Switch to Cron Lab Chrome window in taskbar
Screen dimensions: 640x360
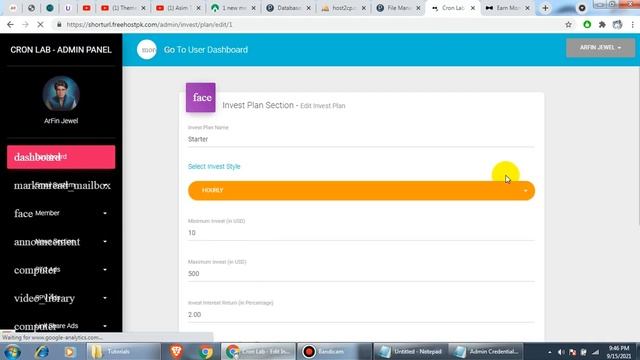click(258, 351)
